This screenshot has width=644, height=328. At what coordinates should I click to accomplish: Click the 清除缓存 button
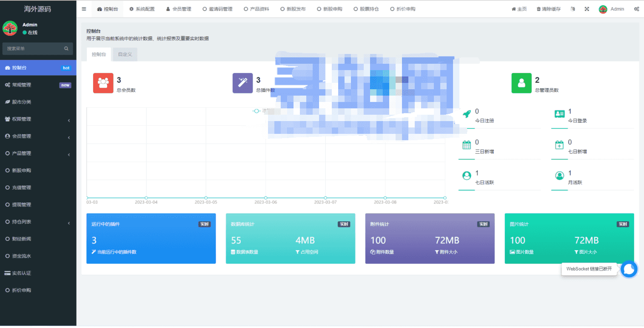(549, 9)
